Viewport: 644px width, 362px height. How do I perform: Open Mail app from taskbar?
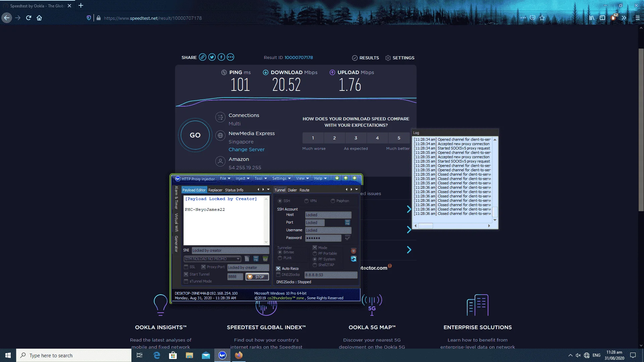pyautogui.click(x=206, y=355)
